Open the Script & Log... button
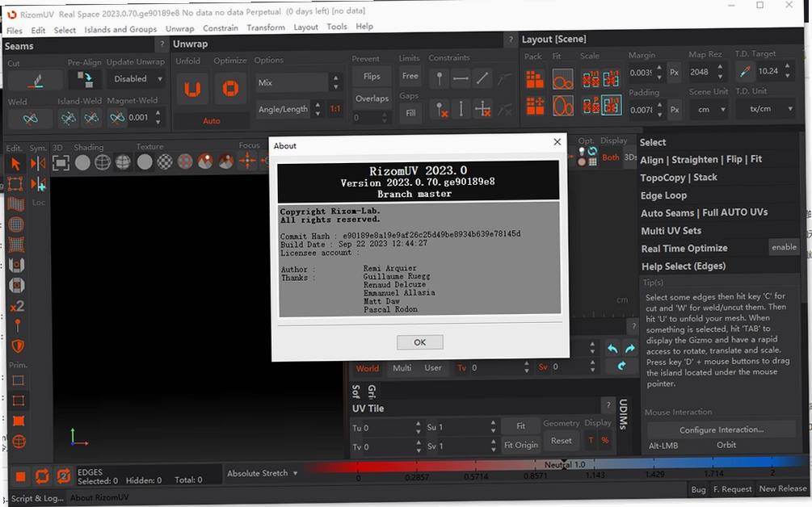Viewport: 812px width, 507px height. tap(37, 498)
